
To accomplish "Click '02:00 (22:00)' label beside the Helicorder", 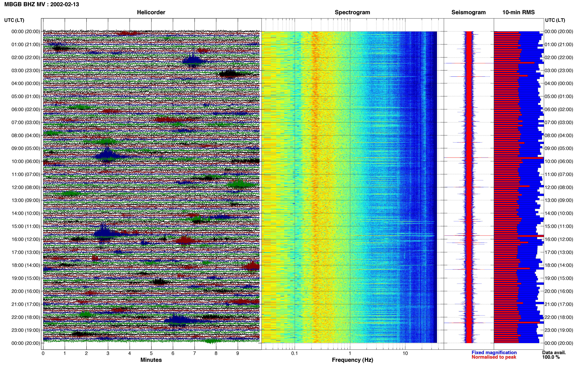I will tap(26, 58).
